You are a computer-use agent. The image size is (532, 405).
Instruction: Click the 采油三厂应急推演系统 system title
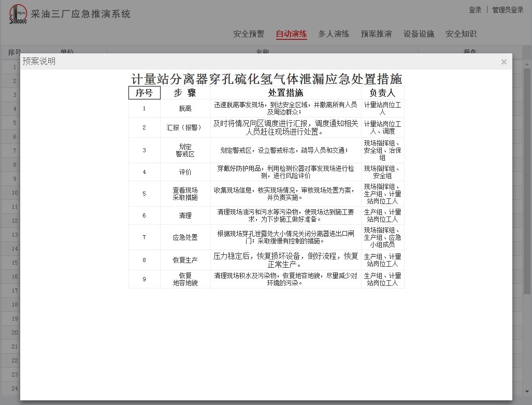[81, 15]
